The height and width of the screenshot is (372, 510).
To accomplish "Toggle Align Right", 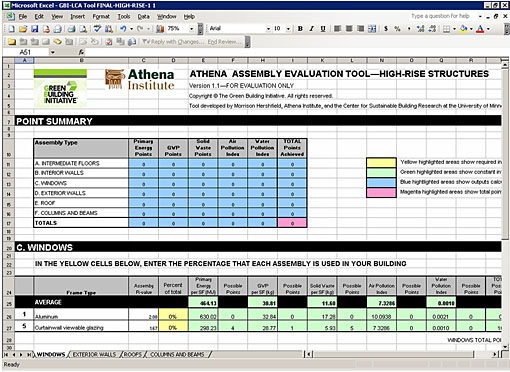I will (x=360, y=29).
